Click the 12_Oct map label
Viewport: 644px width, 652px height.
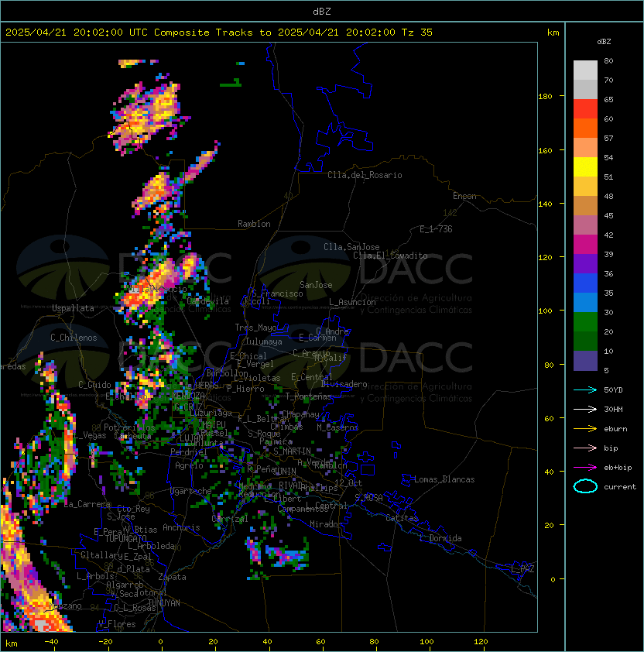point(348,483)
